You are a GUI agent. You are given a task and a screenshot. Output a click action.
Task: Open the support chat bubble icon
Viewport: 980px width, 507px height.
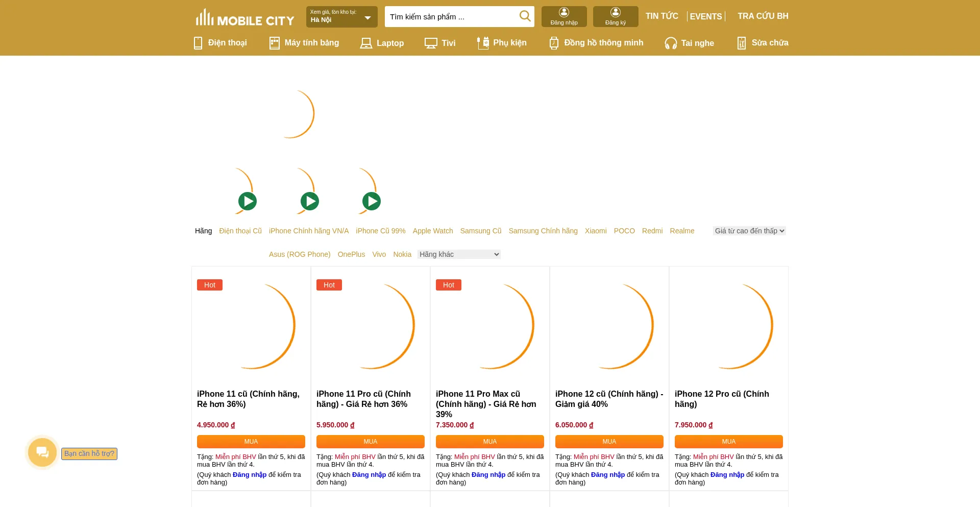[x=42, y=452]
